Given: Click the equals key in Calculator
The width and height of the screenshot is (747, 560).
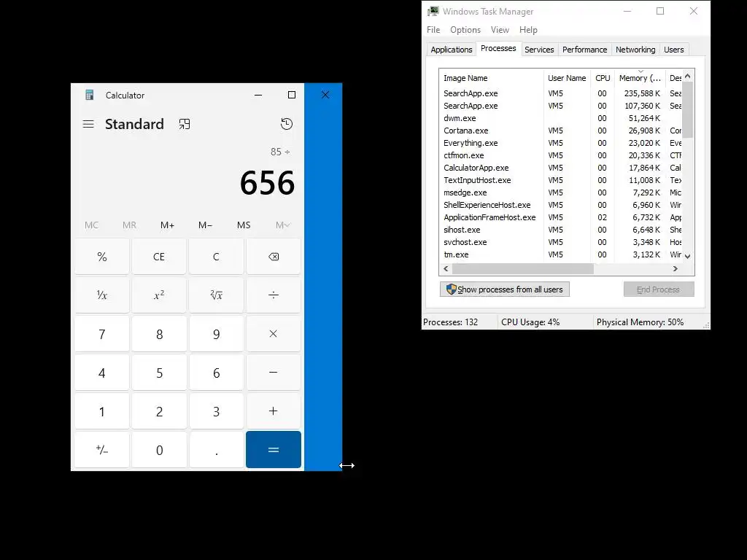Looking at the screenshot, I should point(274,449).
